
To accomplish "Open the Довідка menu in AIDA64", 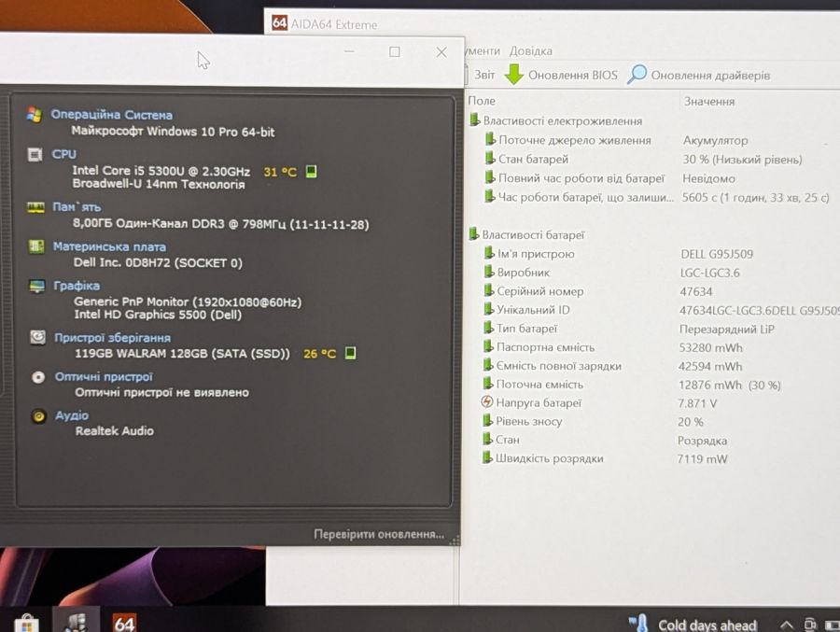I will coord(530,51).
